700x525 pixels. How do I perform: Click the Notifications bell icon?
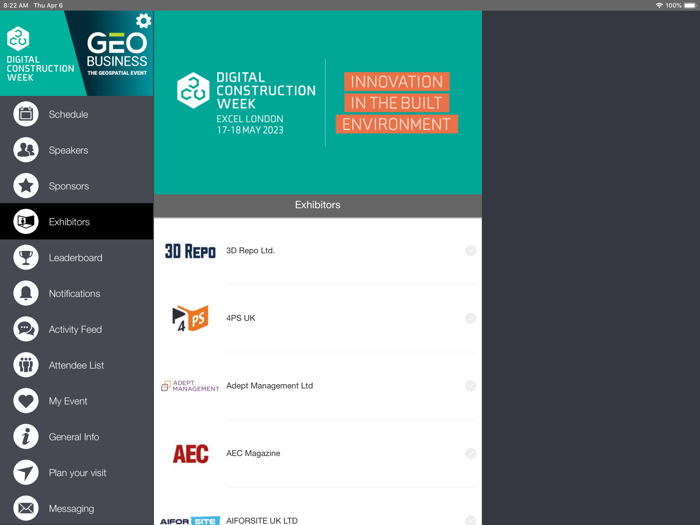click(x=26, y=293)
